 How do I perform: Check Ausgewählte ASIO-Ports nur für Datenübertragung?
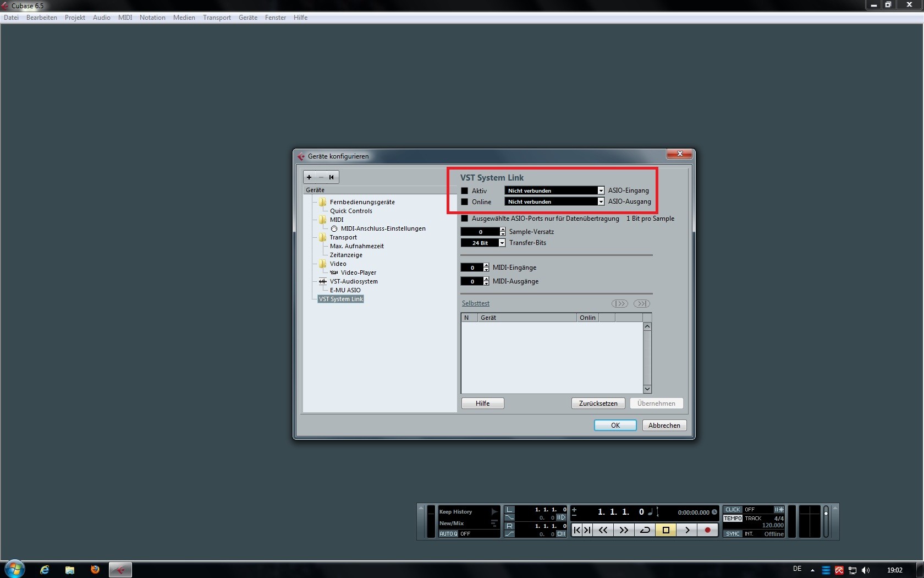point(465,219)
